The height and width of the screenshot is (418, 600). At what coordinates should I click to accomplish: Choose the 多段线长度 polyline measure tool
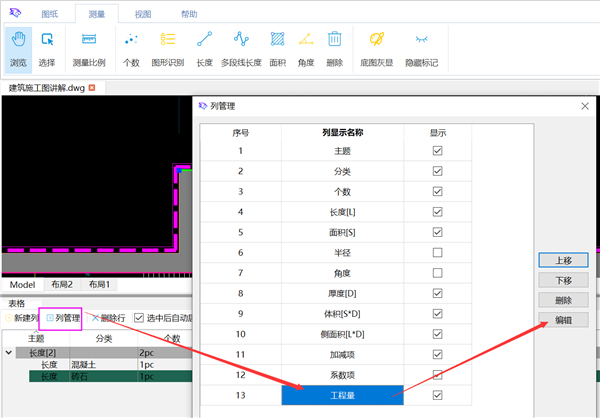(x=240, y=49)
